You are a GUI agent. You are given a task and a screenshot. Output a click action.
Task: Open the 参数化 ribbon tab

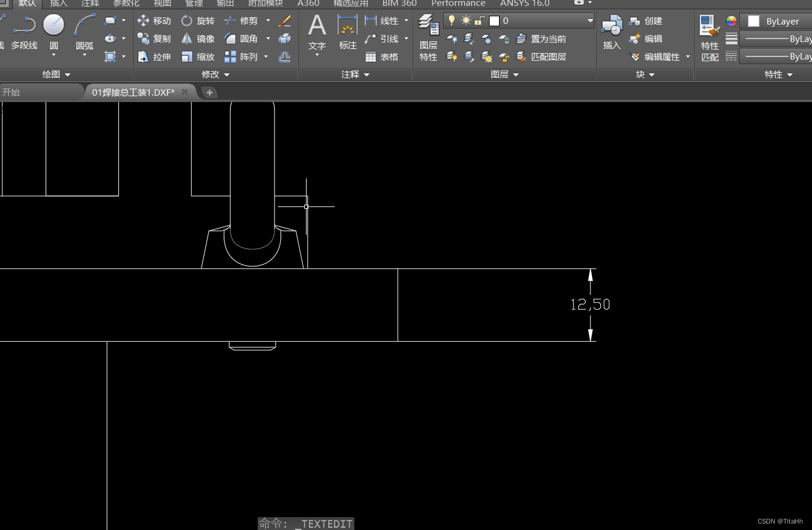point(126,3)
